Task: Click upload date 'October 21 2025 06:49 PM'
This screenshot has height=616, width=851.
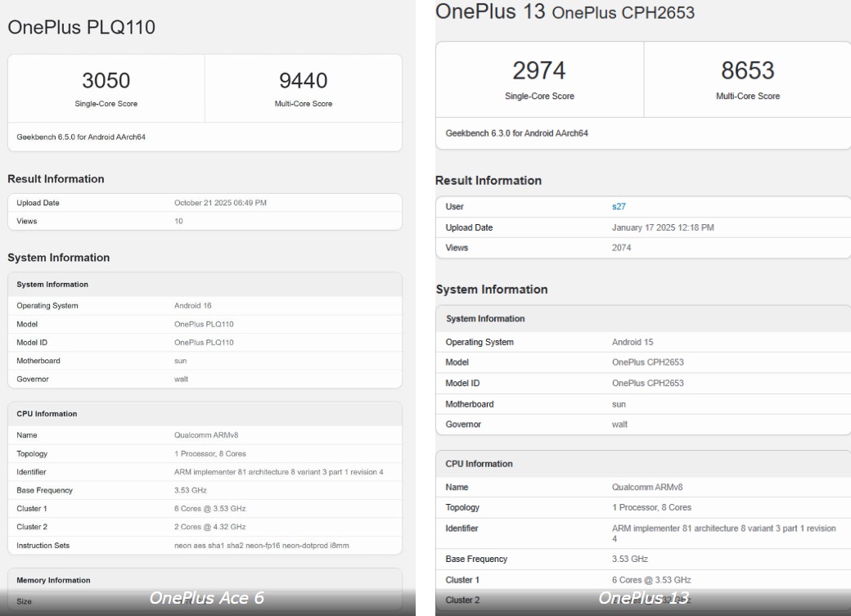Action: [220, 202]
